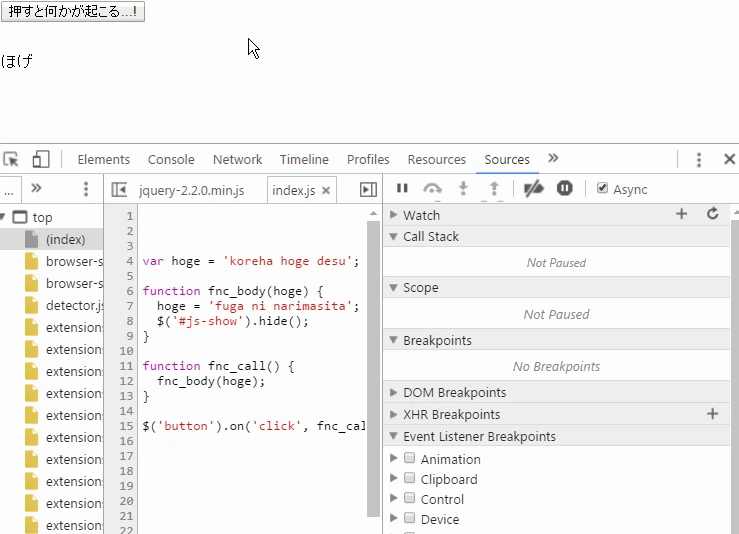The image size is (739, 534).
Task: Select the Sources tab
Action: click(x=507, y=160)
